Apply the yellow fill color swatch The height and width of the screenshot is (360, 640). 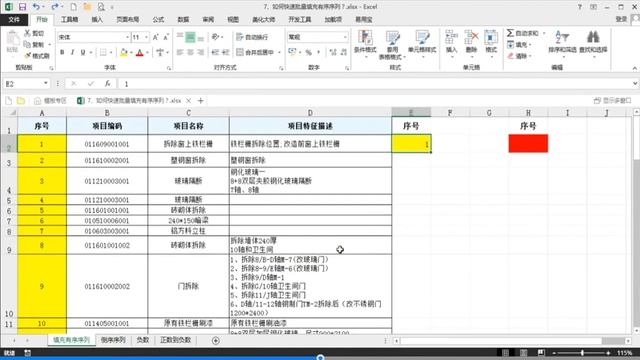pos(124,52)
